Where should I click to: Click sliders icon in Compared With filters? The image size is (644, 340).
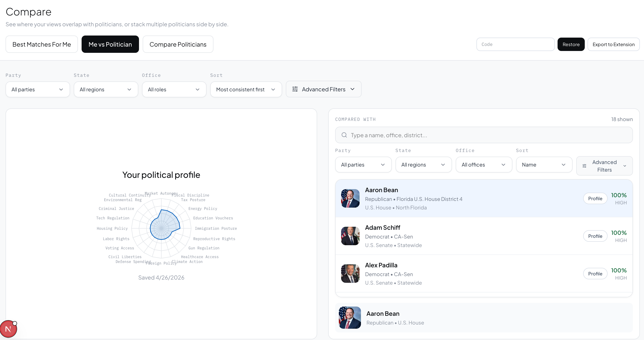[x=584, y=166]
